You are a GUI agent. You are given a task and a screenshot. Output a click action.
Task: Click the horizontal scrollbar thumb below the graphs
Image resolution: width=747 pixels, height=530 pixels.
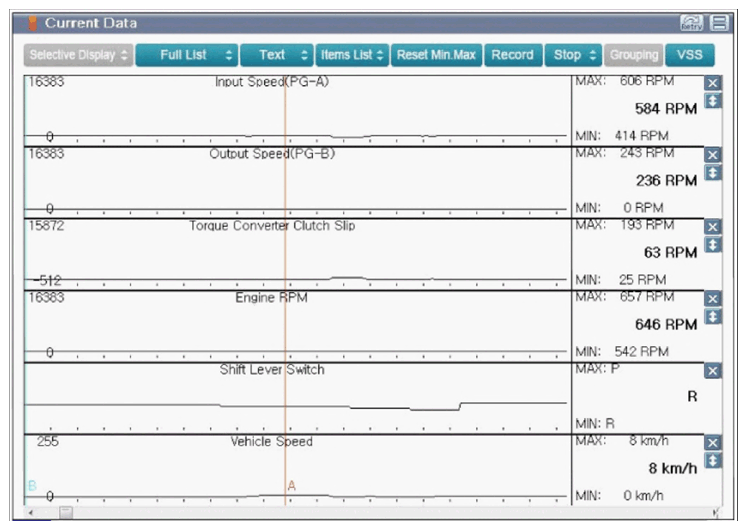66,512
